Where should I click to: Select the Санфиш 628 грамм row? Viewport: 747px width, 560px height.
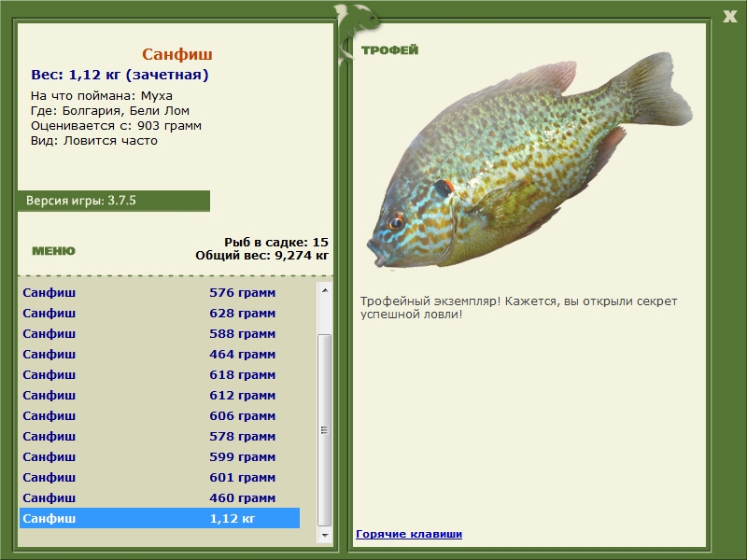tap(160, 313)
